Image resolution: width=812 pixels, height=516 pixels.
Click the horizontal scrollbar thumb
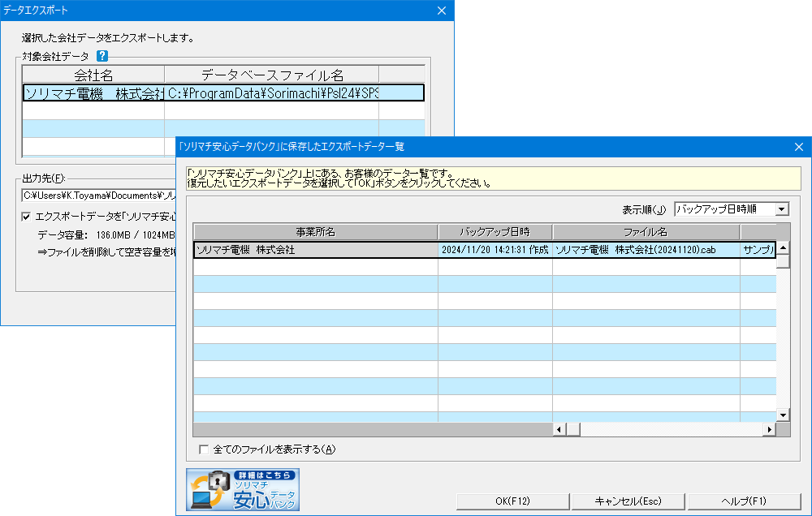pos(573,429)
